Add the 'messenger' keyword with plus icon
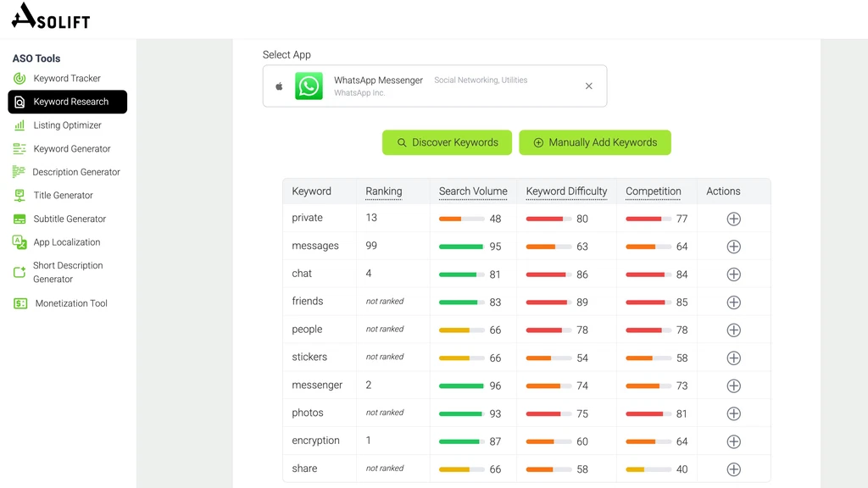Viewport: 868px width, 488px height. click(733, 385)
